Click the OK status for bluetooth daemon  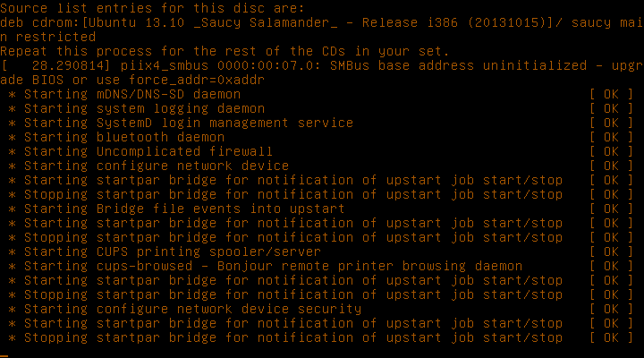coord(611,137)
